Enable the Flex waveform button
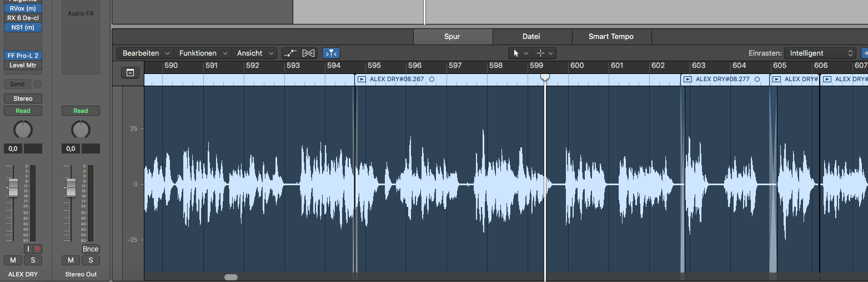The width and height of the screenshot is (868, 282). coord(308,53)
